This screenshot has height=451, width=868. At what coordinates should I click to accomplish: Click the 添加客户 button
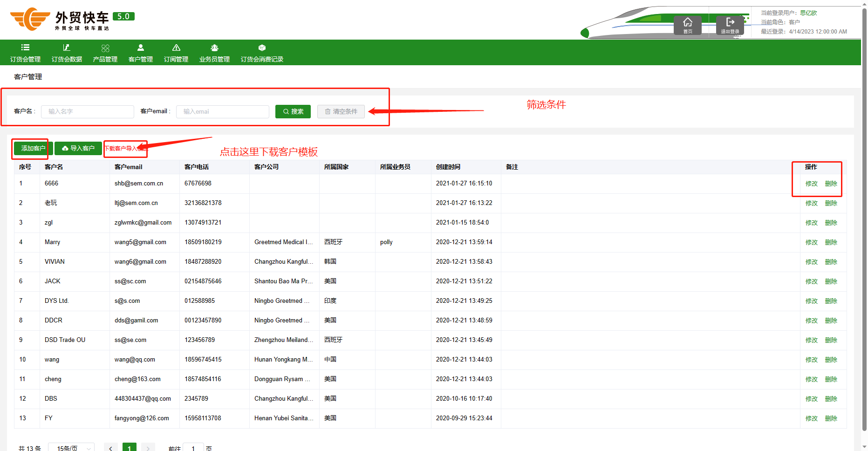pyautogui.click(x=33, y=148)
